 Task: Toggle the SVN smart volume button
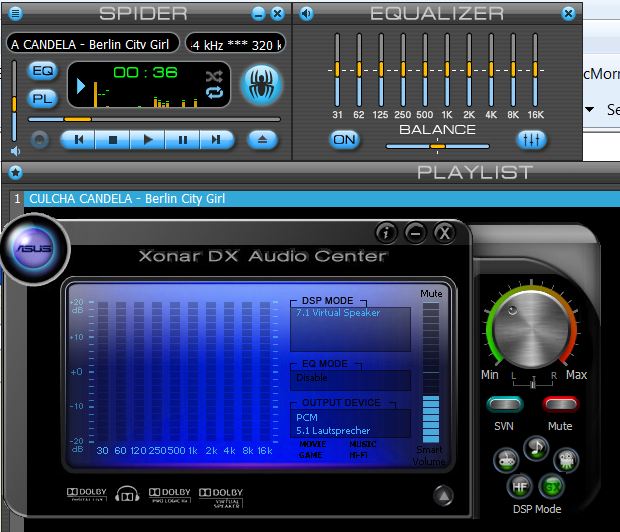(x=505, y=404)
